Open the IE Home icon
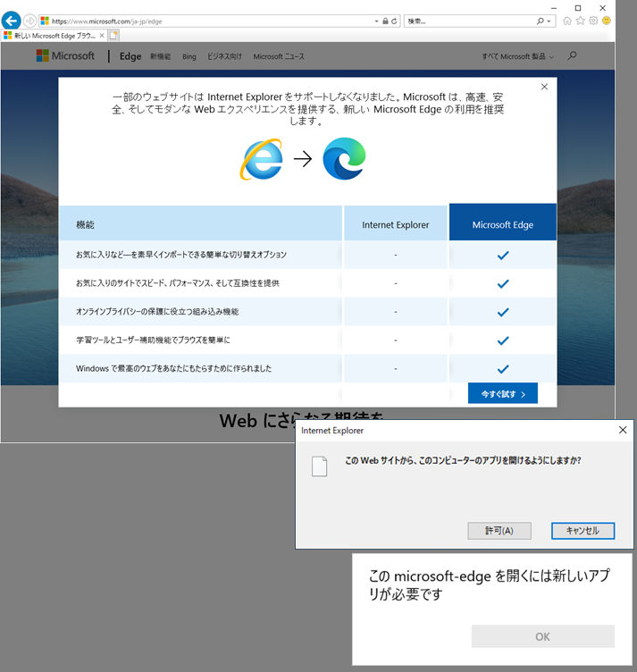Viewport: 637px width, 672px height. (x=567, y=21)
